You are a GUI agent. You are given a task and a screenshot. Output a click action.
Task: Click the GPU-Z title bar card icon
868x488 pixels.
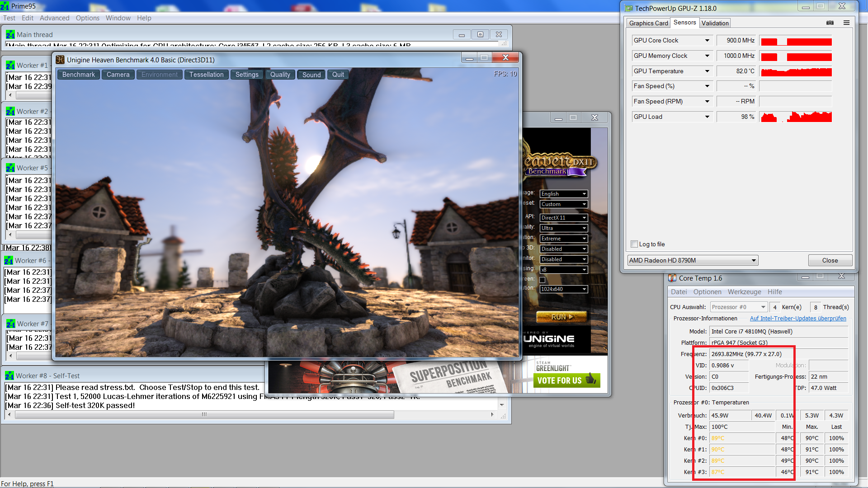(x=628, y=8)
